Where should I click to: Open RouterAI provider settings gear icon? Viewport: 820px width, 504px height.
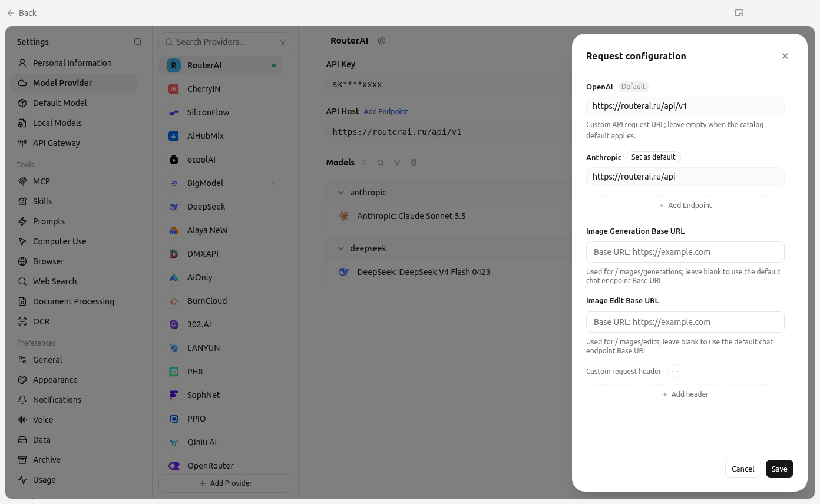point(382,41)
